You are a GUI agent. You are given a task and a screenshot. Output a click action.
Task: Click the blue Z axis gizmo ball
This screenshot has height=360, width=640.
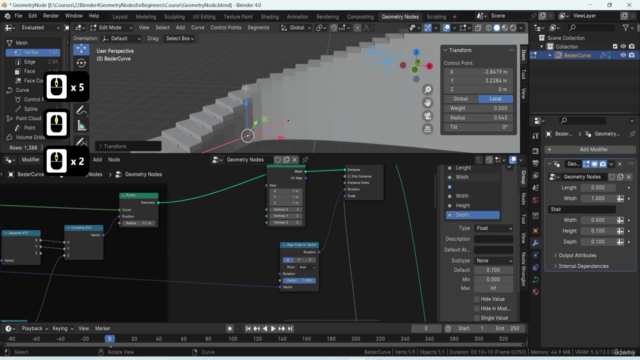(x=416, y=52)
